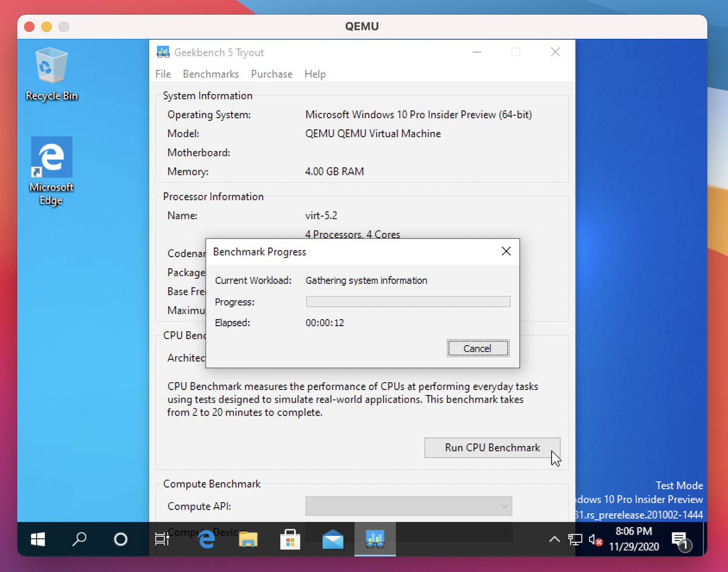
Task: Close the Geekbench 5 Tryout window
Action: [555, 52]
